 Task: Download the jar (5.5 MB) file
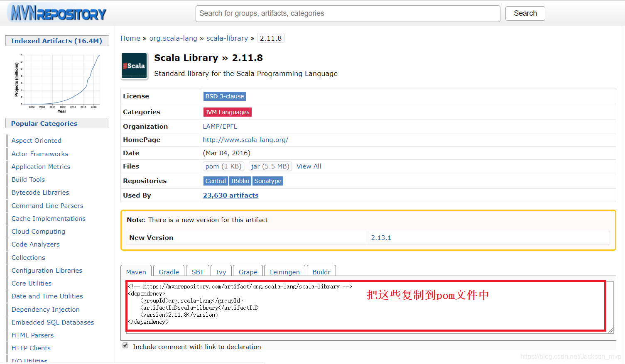click(270, 166)
